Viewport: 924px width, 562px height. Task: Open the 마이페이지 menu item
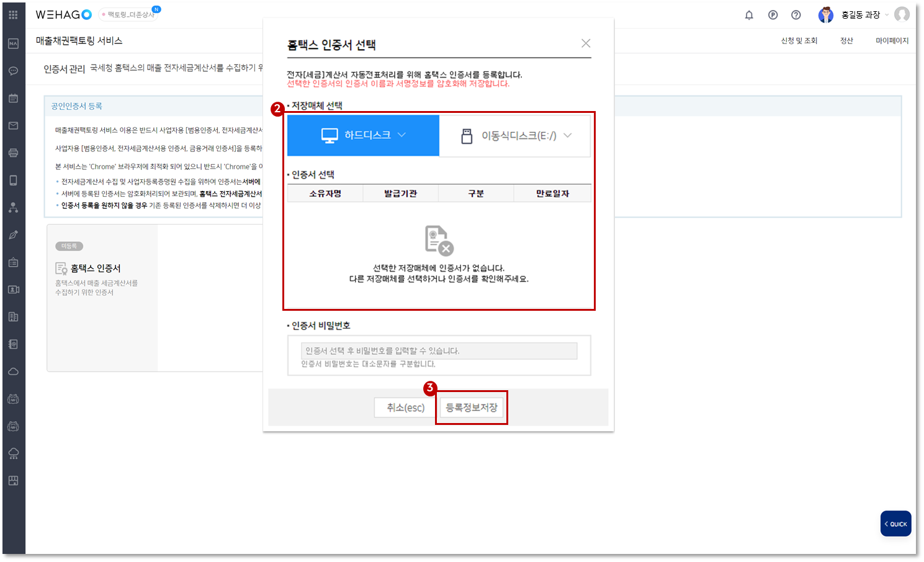[x=892, y=40]
